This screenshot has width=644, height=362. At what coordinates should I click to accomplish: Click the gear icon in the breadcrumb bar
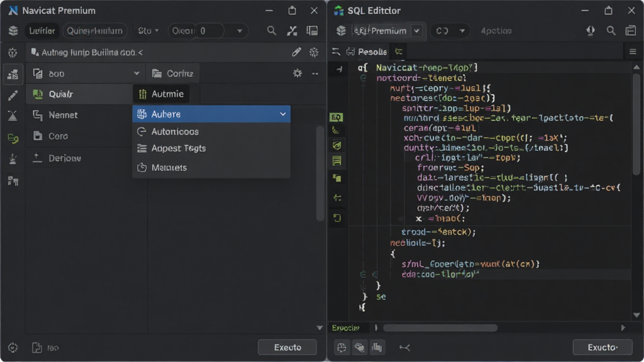pyautogui.click(x=314, y=52)
